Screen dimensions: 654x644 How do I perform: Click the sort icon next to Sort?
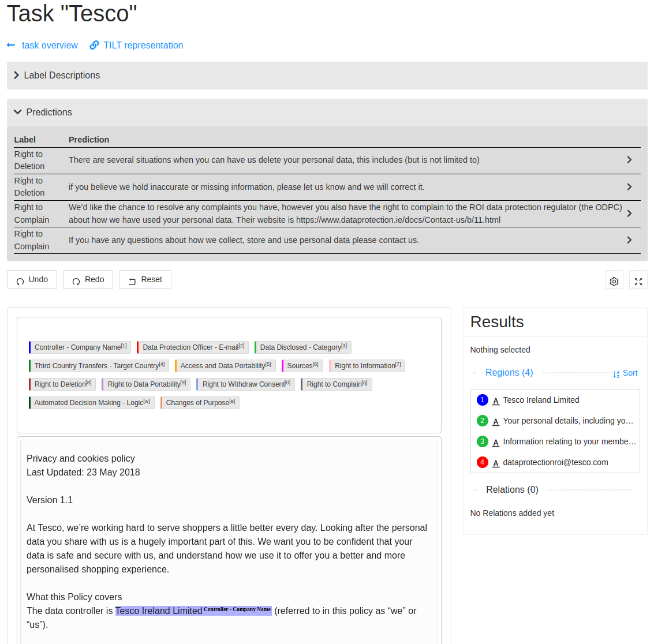pos(616,374)
